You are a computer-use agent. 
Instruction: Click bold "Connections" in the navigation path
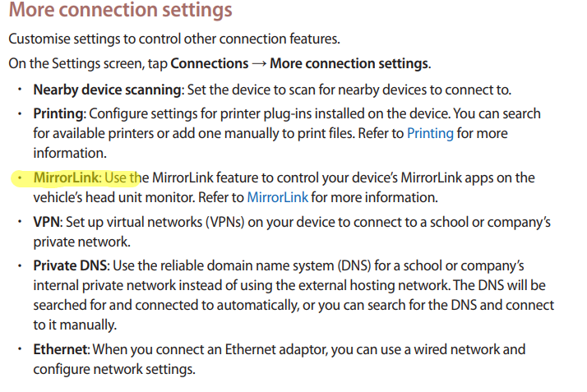[x=209, y=63]
